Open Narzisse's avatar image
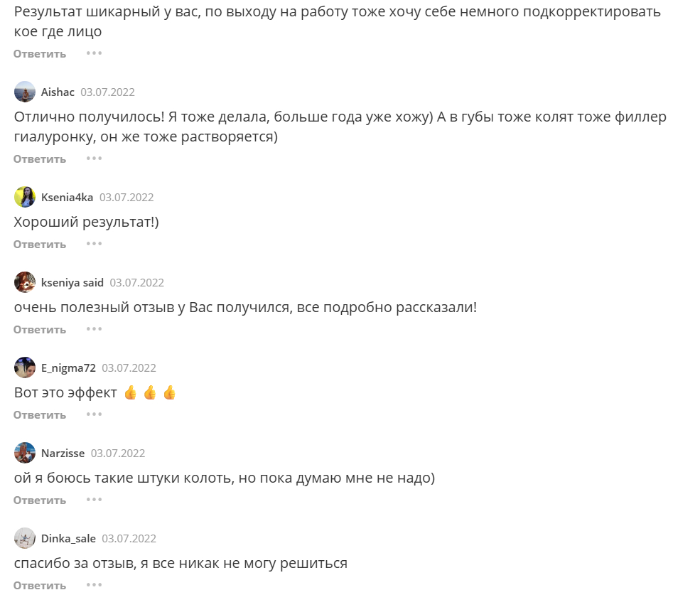This screenshot has height=590, width=700. click(x=25, y=453)
